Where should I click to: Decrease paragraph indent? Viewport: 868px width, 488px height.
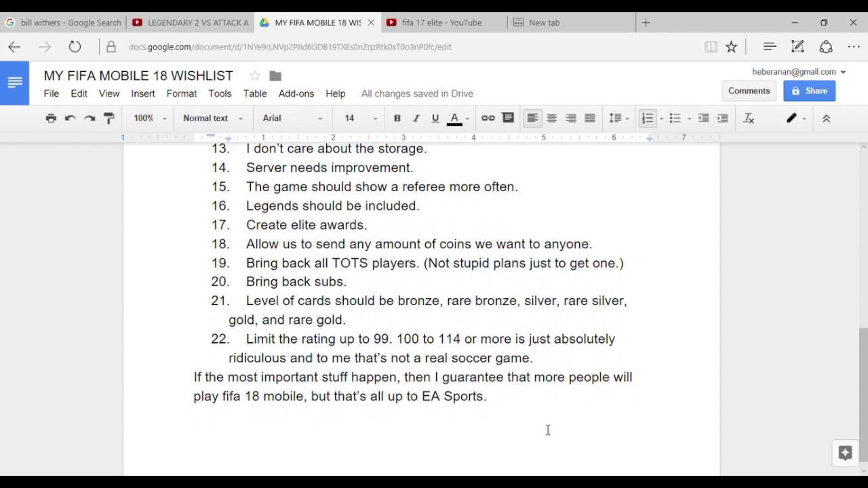[x=704, y=118]
